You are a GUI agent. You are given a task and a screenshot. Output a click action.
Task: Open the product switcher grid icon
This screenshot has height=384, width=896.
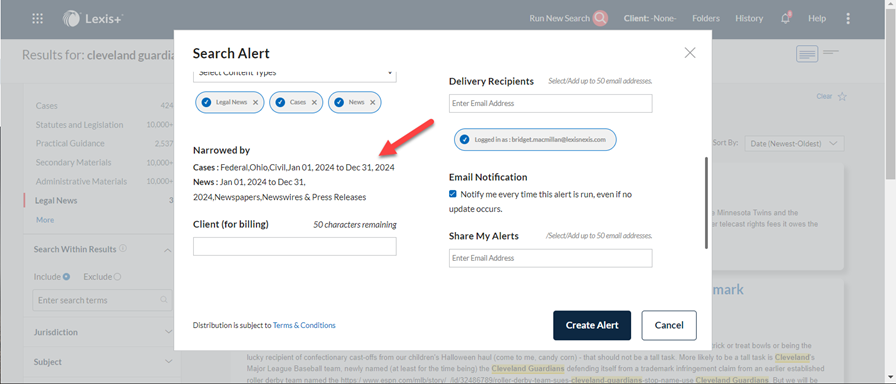[38, 18]
